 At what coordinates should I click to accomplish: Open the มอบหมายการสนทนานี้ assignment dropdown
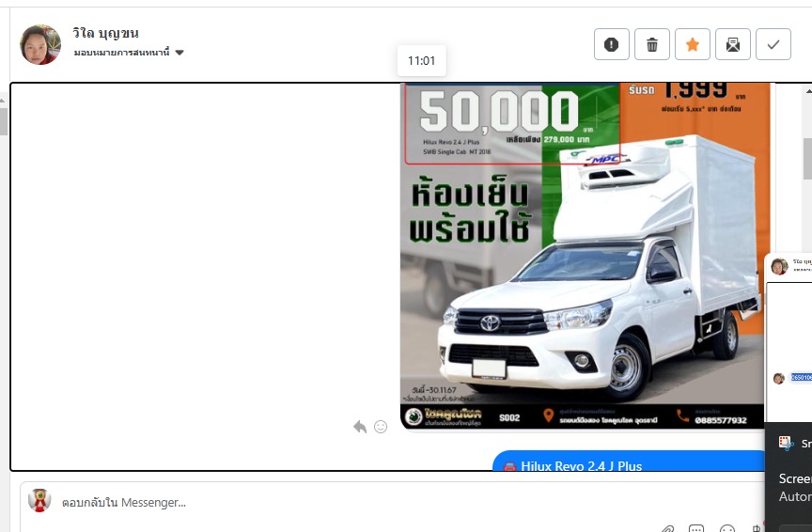coord(129,53)
